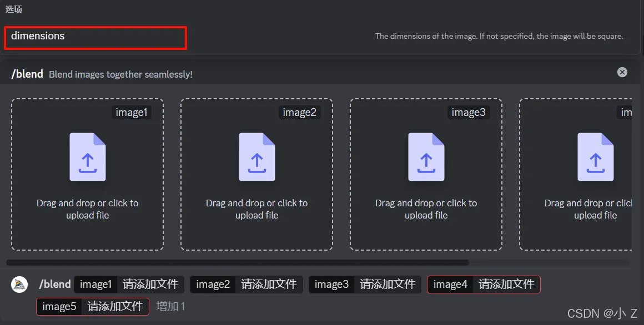
Task: Click the bot avatar beside /blend command
Action: tap(19, 285)
